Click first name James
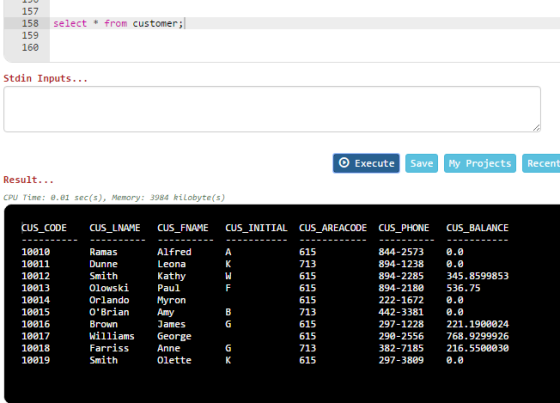Screen dimensions: 560x403 pyautogui.click(x=171, y=324)
